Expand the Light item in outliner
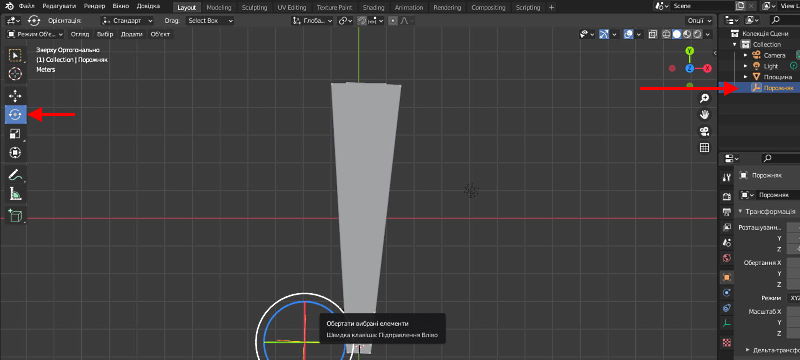Viewport: 800px width, 360px height. pos(745,66)
